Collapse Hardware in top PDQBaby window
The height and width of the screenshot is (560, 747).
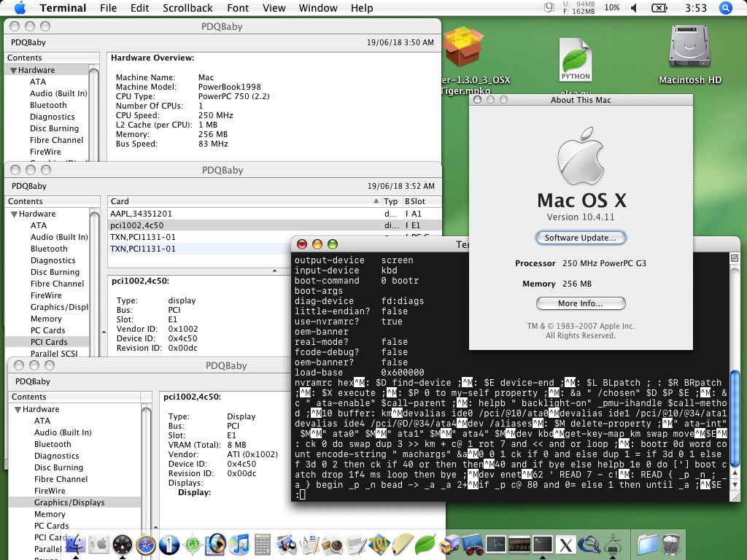(x=13, y=71)
